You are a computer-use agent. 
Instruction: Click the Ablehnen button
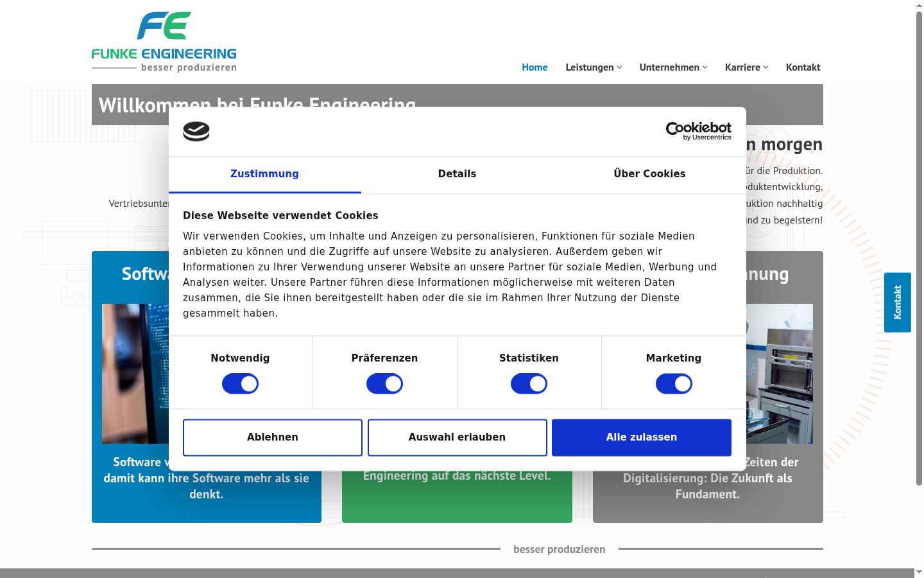(273, 437)
